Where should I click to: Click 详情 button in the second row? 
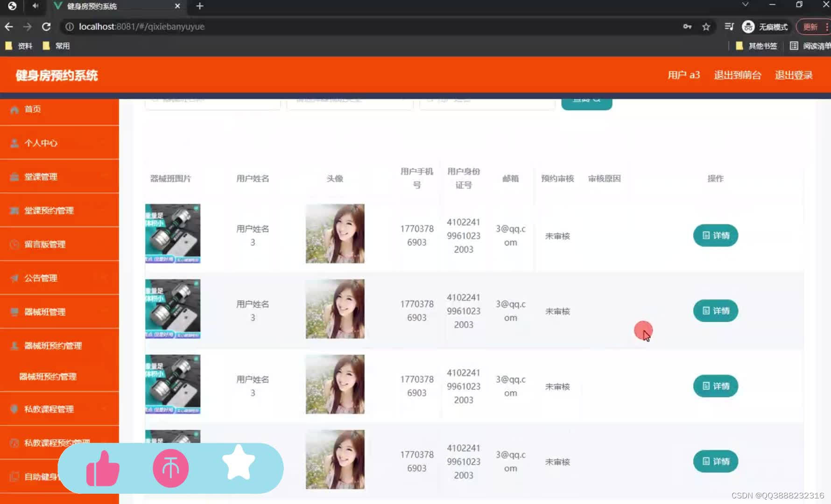click(715, 311)
